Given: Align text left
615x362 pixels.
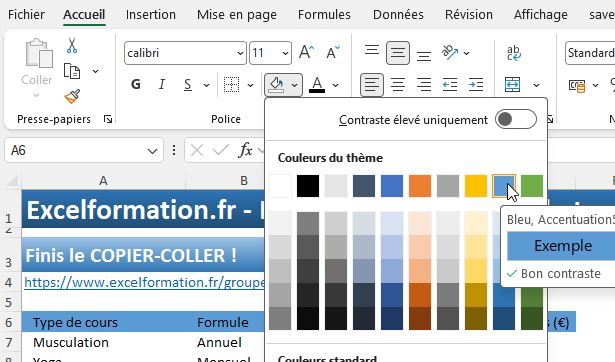Looking at the screenshot, I should (x=371, y=85).
